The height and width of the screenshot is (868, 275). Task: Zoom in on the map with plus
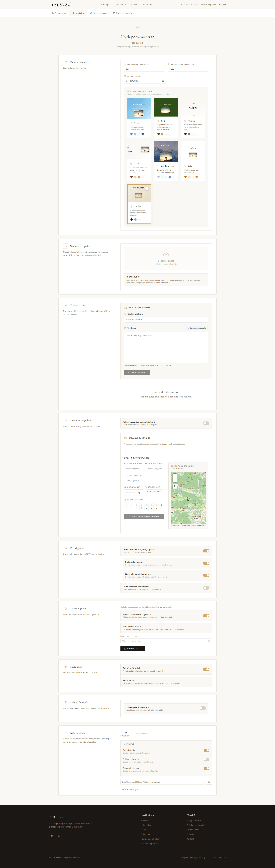(x=174, y=476)
